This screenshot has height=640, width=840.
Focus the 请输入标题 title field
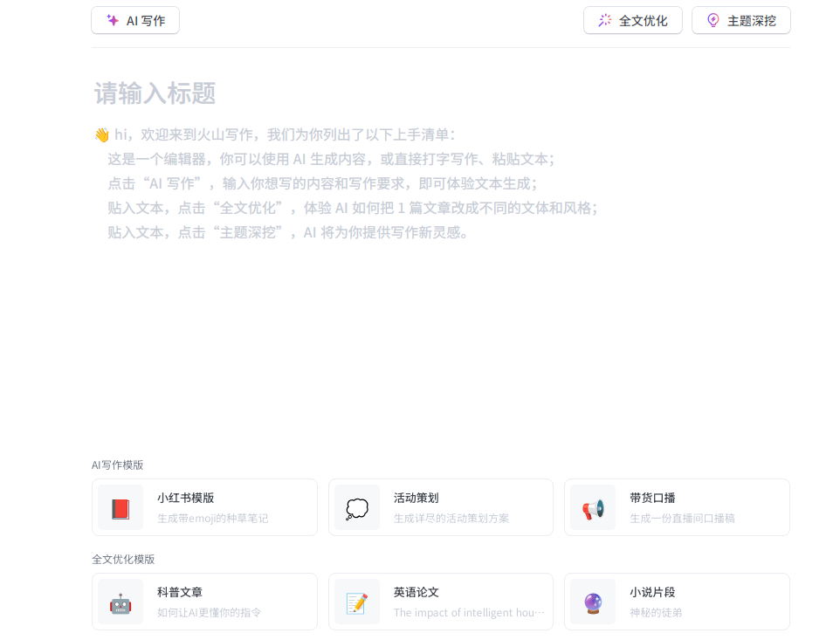point(155,93)
